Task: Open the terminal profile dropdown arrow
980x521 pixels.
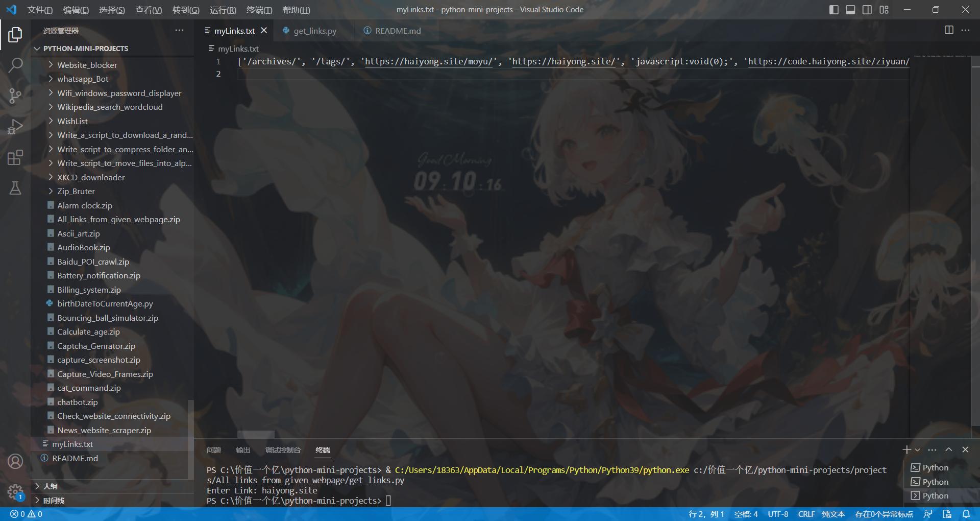Action: point(917,449)
